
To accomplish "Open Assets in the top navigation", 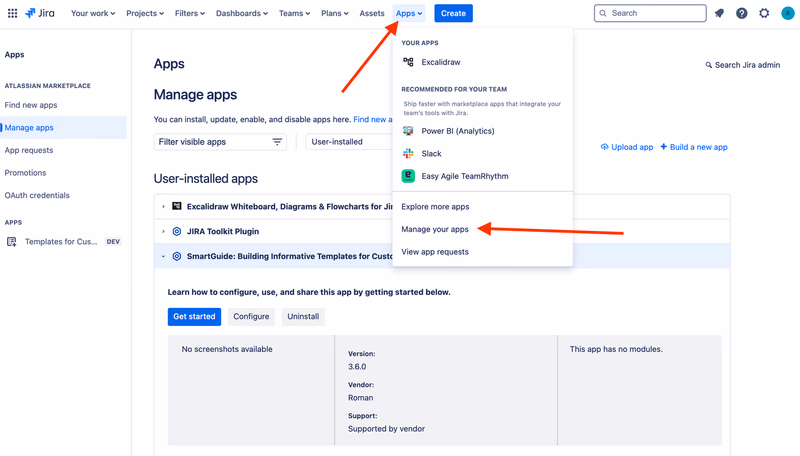I will pos(372,13).
